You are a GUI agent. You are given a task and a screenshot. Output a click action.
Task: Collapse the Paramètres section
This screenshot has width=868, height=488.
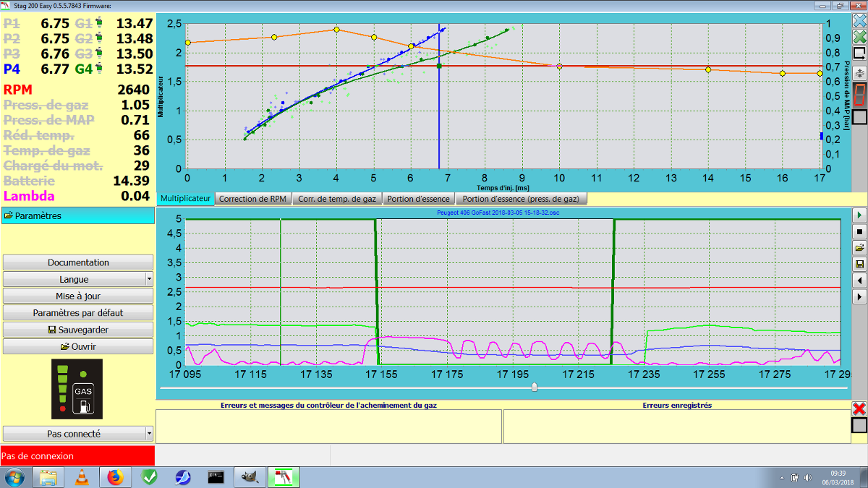77,215
